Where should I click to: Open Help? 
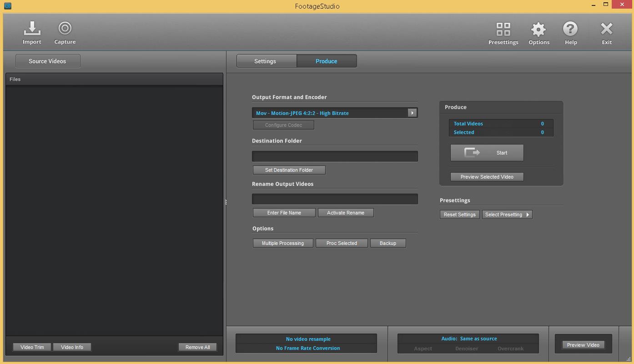(x=570, y=33)
